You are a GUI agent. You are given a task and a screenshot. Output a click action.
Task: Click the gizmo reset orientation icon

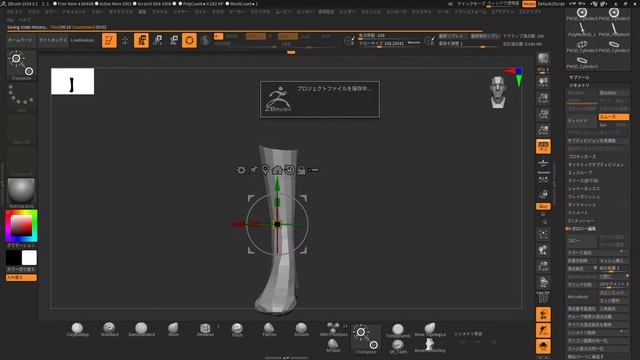(x=289, y=169)
